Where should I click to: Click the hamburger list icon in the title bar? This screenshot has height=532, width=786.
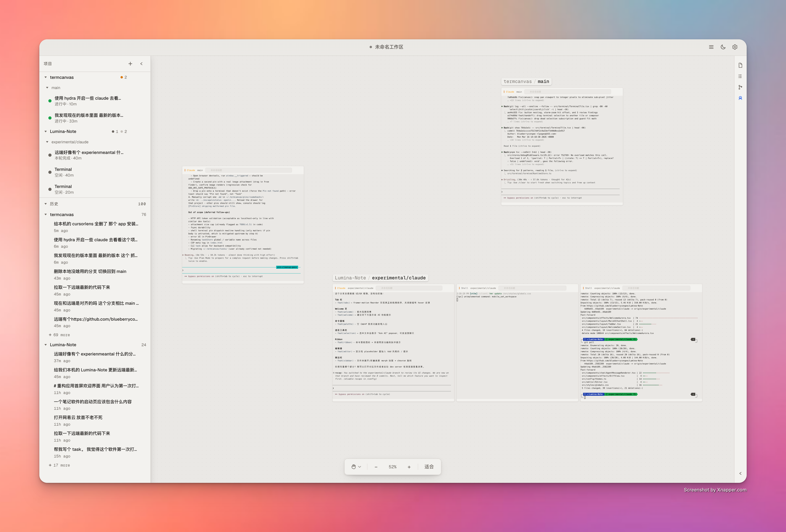pyautogui.click(x=711, y=47)
